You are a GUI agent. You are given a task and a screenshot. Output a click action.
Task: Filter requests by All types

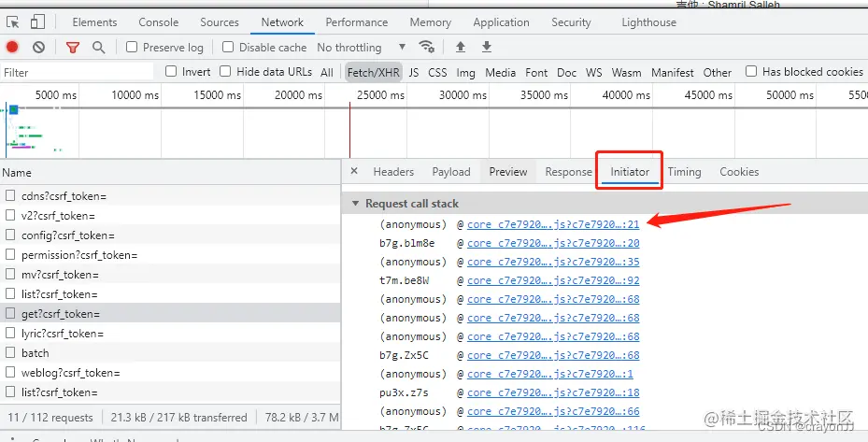(x=327, y=72)
